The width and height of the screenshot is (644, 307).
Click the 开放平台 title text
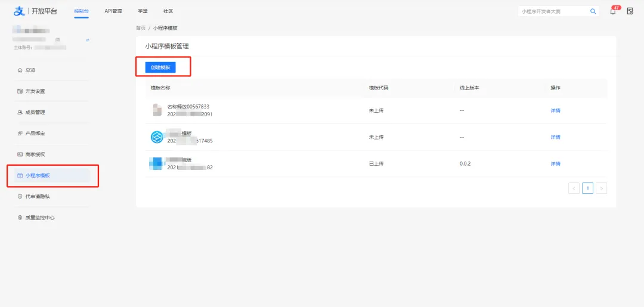44,11
